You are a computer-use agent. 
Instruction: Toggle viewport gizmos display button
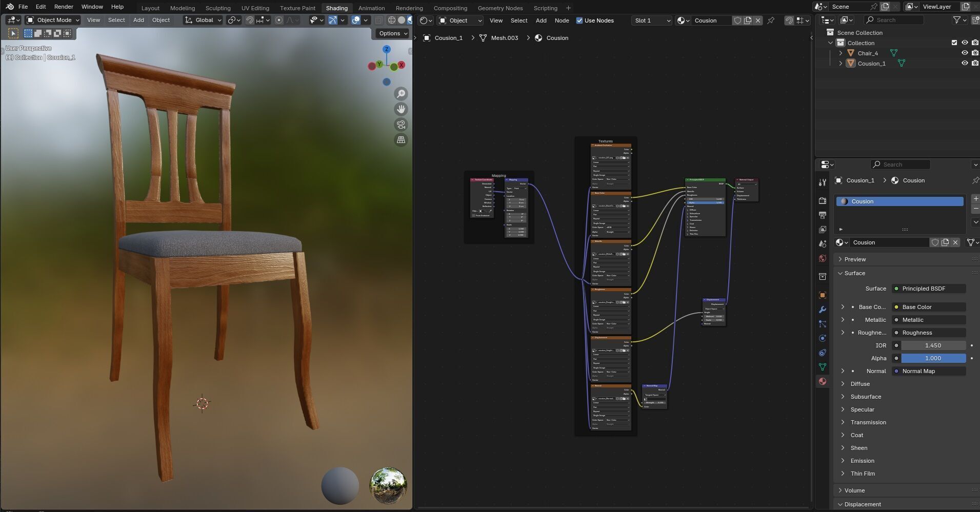333,20
